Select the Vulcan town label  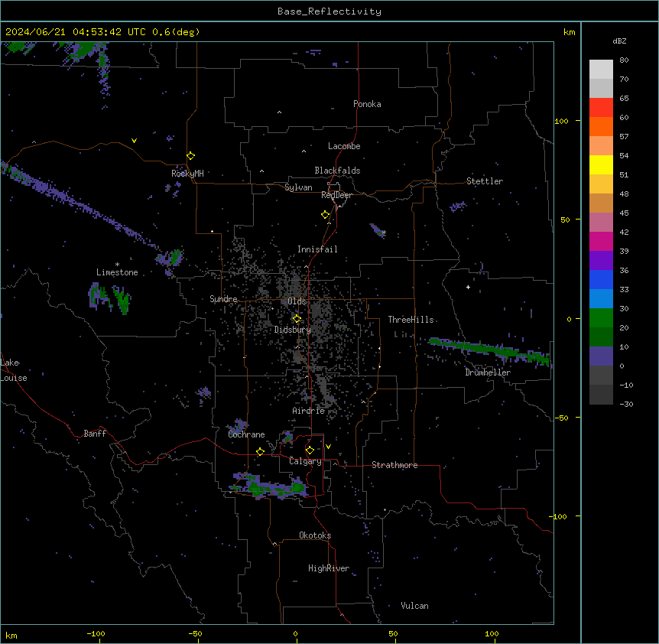[415, 606]
